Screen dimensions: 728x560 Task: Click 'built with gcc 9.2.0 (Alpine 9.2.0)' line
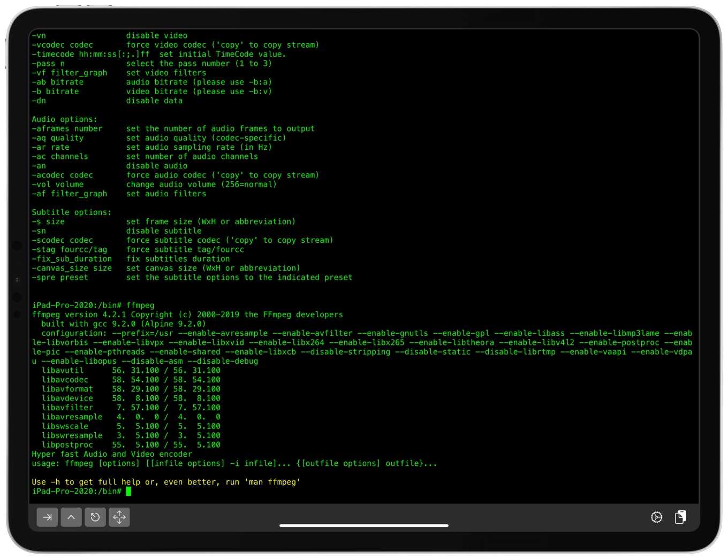pyautogui.click(x=124, y=324)
